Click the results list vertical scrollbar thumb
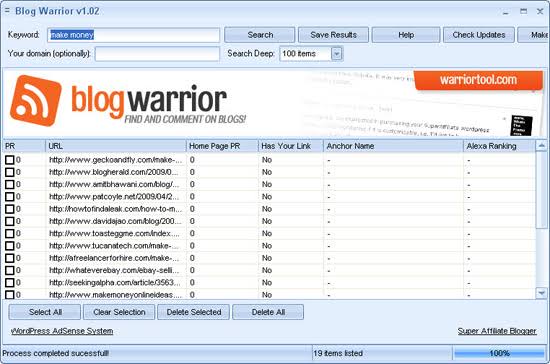 [x=542, y=190]
